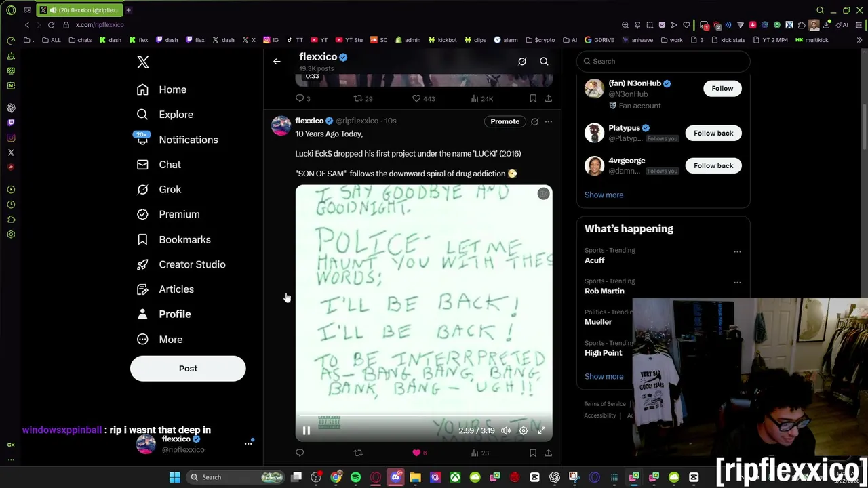Click the Grok explain icon beside Promote
The height and width of the screenshot is (488, 868).
click(x=534, y=121)
